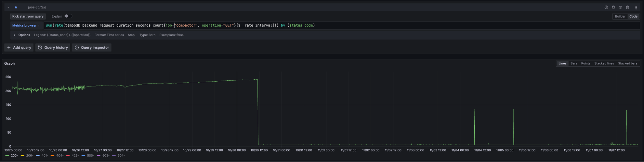Select the Stacked bars graph style
This screenshot has height=162, width=644.
tap(627, 63)
